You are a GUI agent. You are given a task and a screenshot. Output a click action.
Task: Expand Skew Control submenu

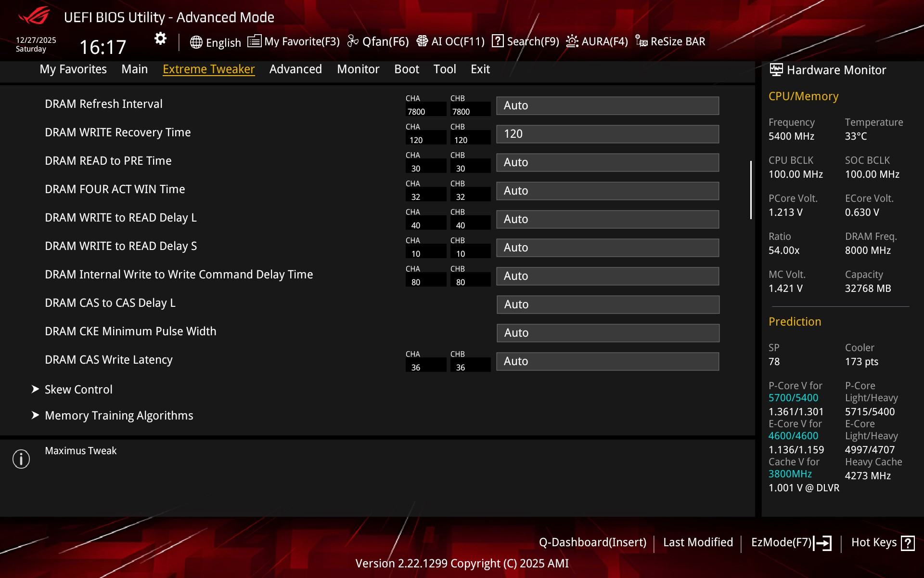click(78, 389)
